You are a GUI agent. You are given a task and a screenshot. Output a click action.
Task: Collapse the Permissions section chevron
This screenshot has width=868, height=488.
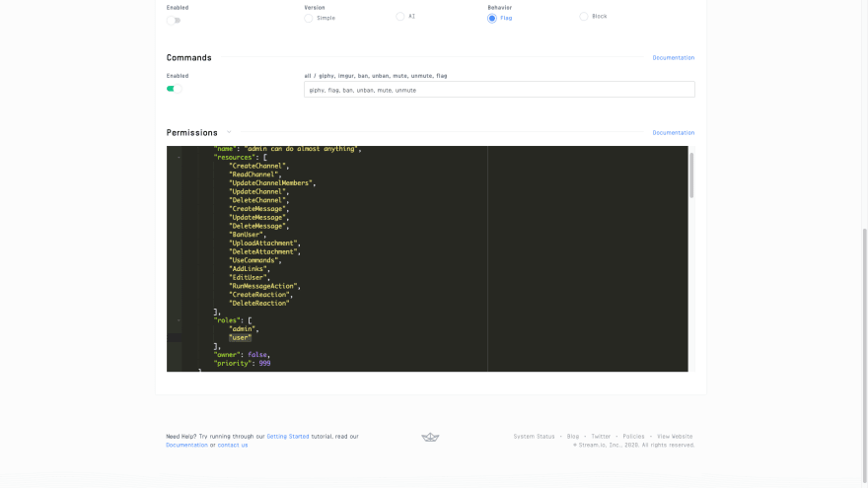click(229, 132)
